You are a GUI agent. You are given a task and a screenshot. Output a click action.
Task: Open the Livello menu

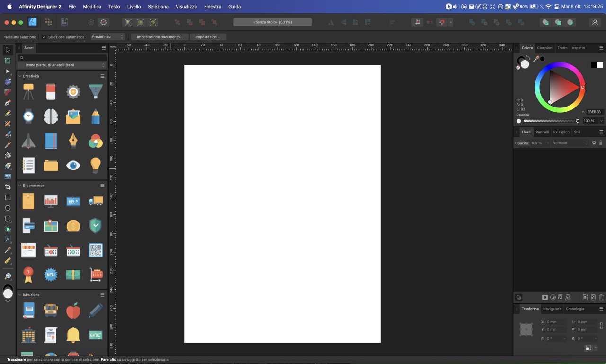click(x=134, y=7)
